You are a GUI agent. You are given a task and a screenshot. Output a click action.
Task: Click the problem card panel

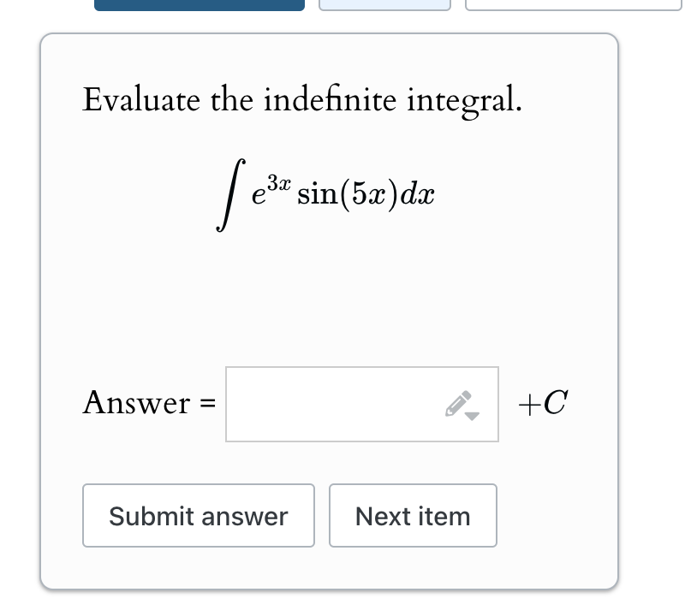click(x=329, y=308)
